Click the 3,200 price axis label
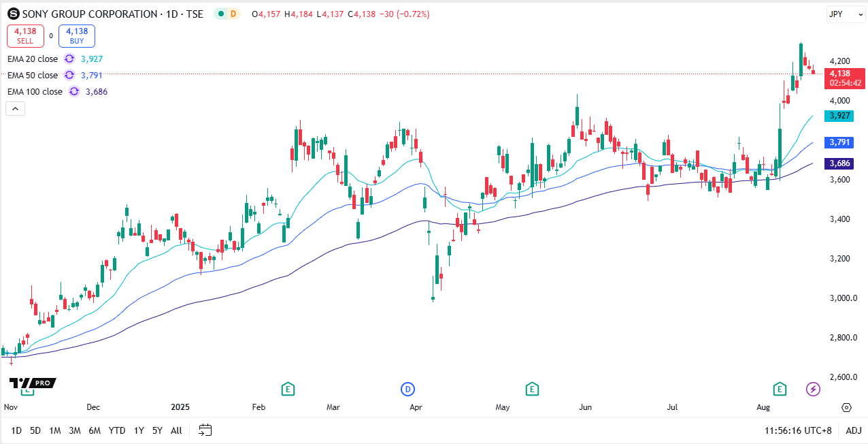This screenshot has width=868, height=444. (x=839, y=259)
